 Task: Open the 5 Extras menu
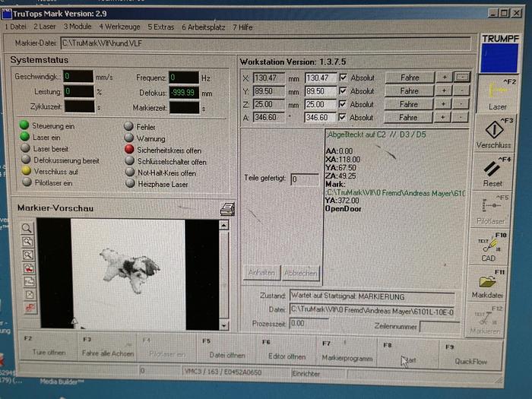(161, 27)
